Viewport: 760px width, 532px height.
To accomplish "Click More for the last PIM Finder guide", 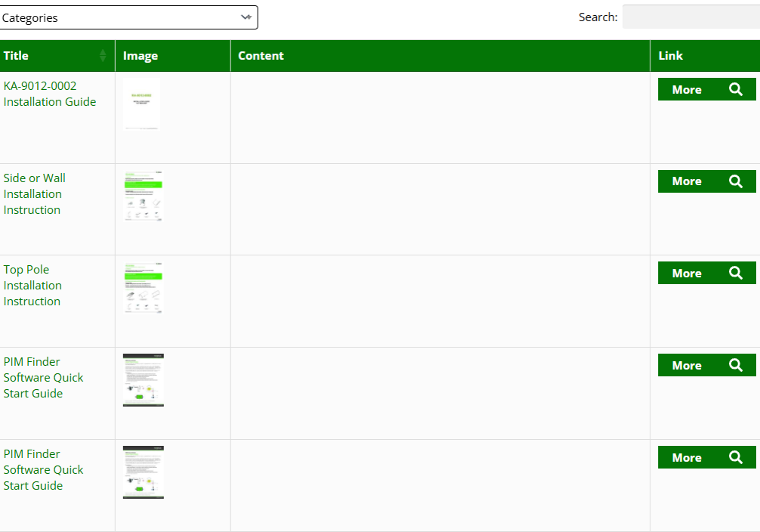I will tap(706, 457).
